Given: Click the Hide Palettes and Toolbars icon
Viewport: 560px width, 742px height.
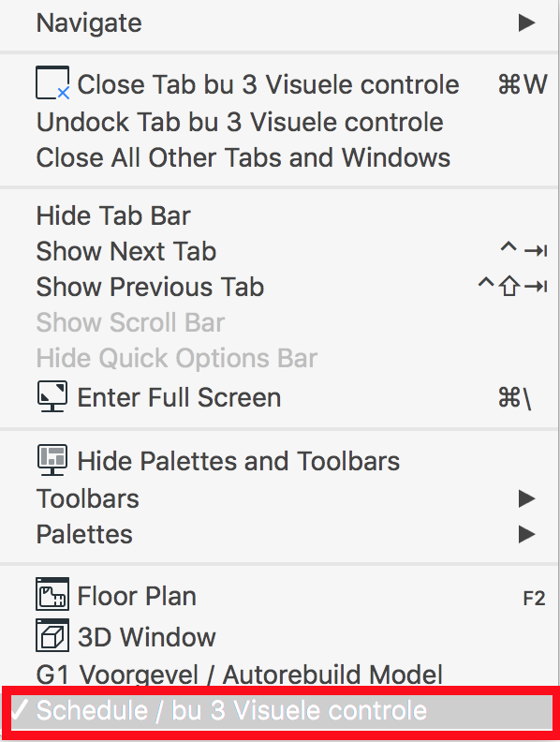Looking at the screenshot, I should click(52, 460).
